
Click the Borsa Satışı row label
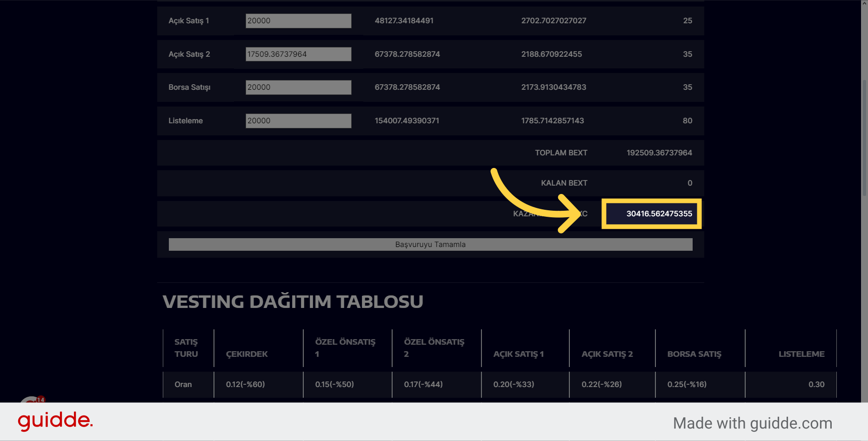click(189, 87)
